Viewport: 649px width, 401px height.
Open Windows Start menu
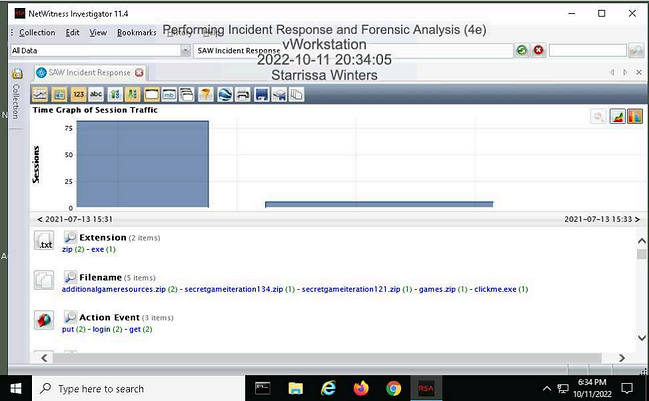(x=16, y=388)
